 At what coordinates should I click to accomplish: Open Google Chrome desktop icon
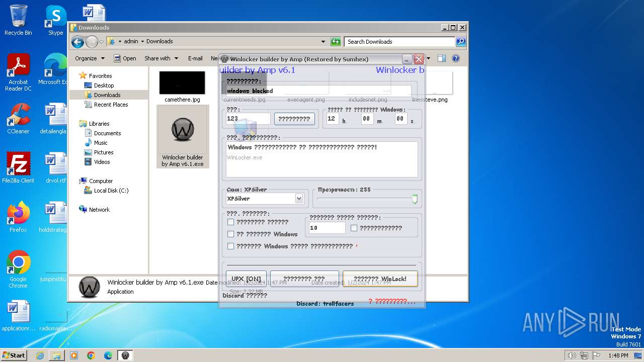pos(18,269)
